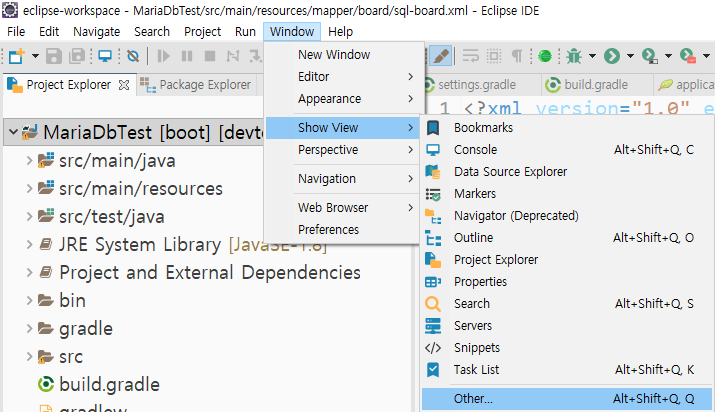
Task: Click the green Run icon
Action: 612,57
